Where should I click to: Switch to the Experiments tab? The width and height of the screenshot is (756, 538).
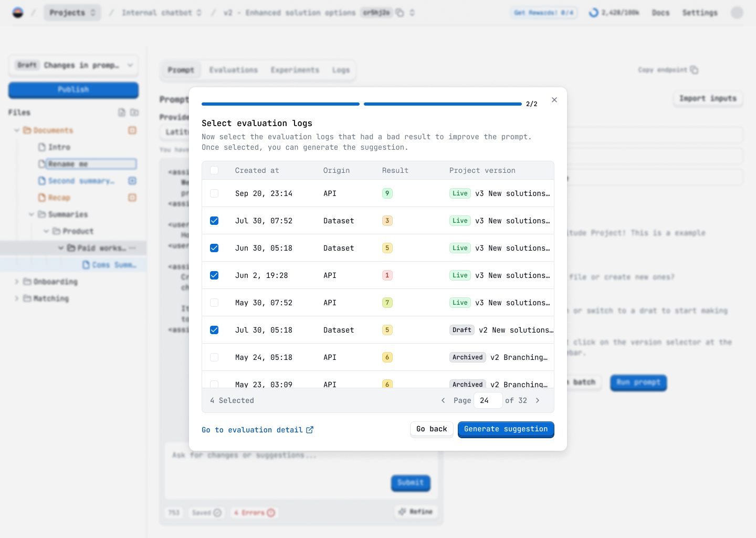(295, 70)
